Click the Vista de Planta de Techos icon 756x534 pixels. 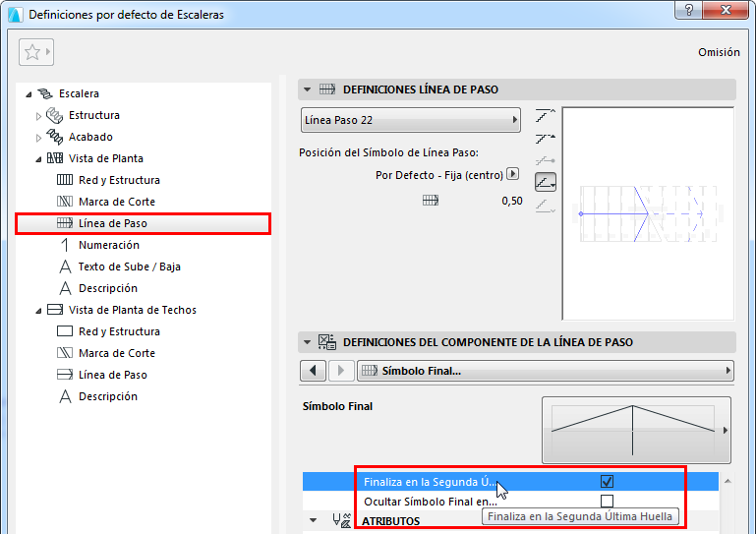click(x=54, y=310)
